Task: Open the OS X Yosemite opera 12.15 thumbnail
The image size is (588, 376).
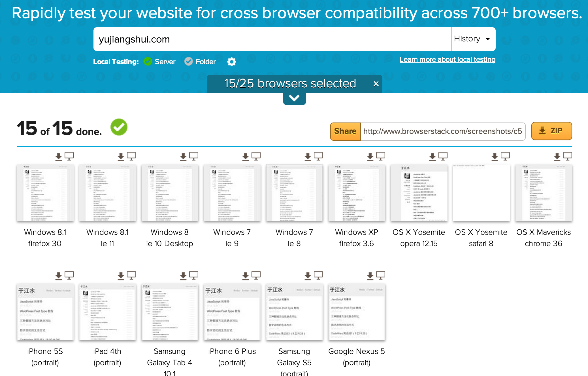Action: click(419, 193)
